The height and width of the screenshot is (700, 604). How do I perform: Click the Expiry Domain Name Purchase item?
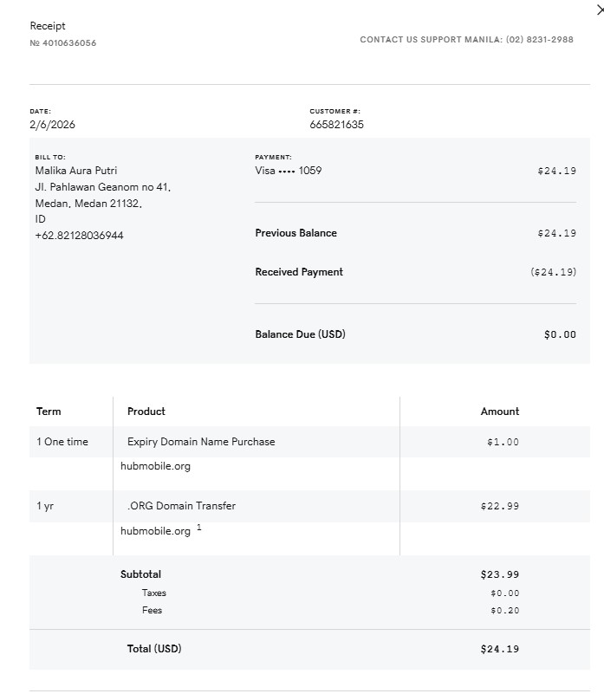pyautogui.click(x=201, y=442)
